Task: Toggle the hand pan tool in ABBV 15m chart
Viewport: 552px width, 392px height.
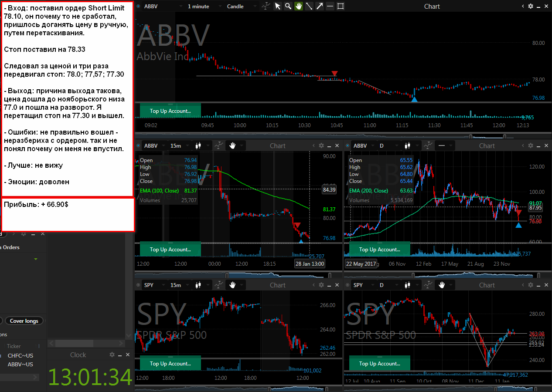Action: coord(232,145)
